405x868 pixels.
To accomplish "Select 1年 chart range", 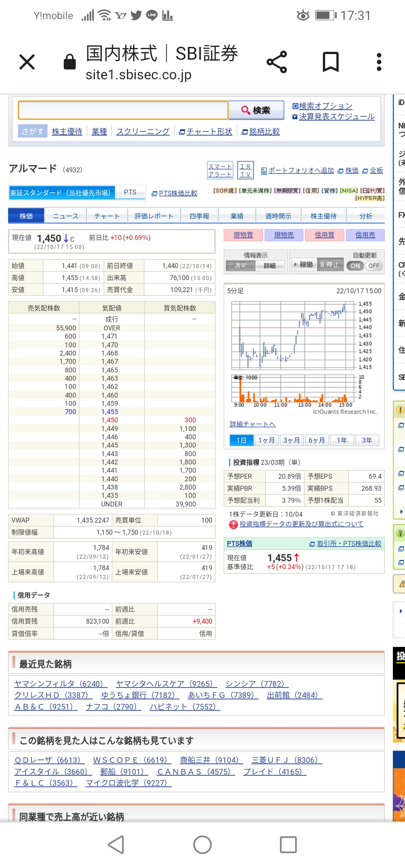I will tap(342, 440).
